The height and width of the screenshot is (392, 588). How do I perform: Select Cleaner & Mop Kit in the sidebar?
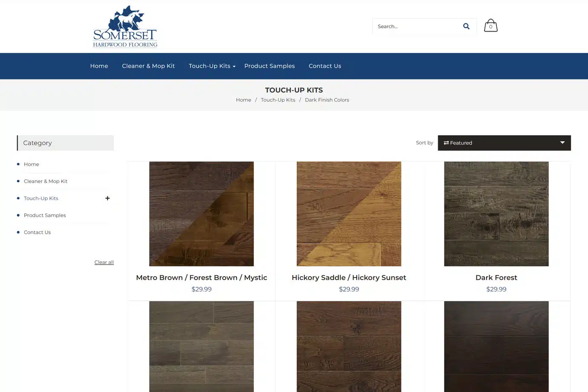[x=46, y=181]
